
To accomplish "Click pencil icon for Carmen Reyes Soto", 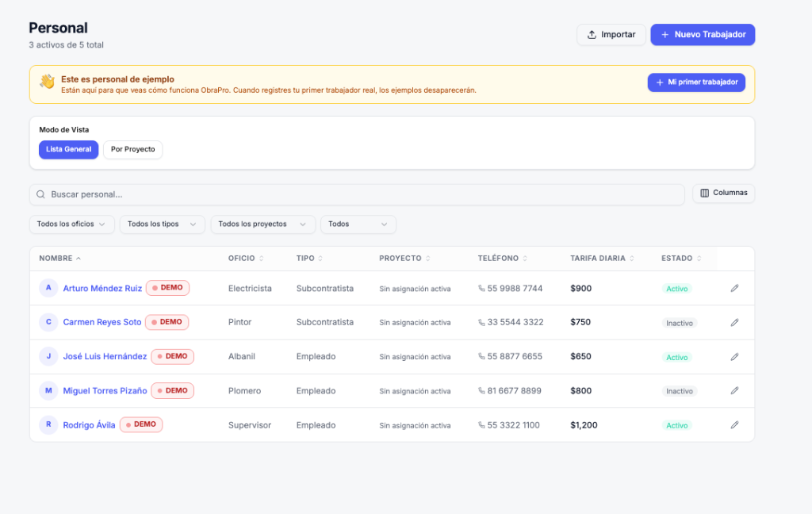I will 734,322.
